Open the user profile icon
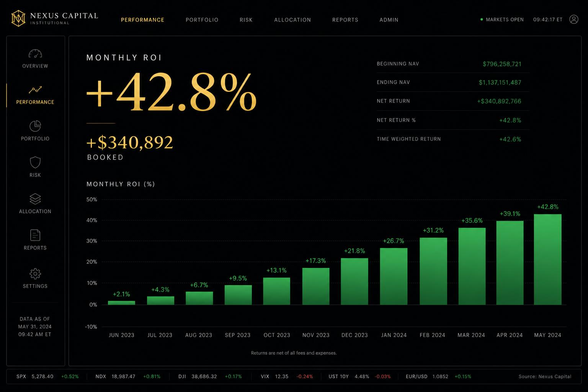This screenshot has width=588, height=392. 573,20
